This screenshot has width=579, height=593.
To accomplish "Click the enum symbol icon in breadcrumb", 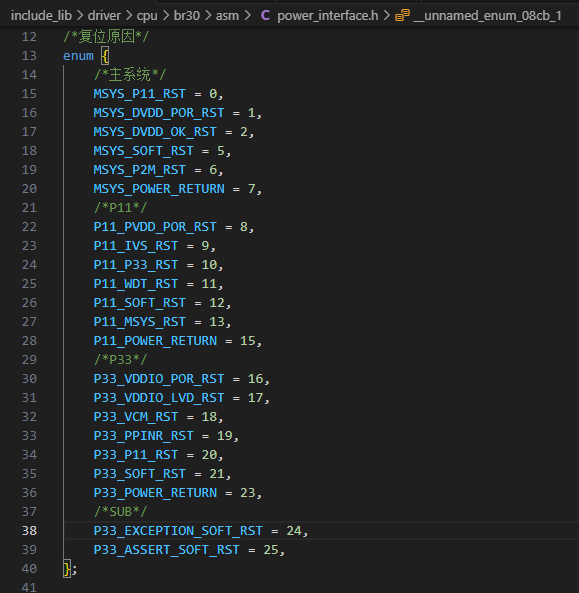I will (402, 16).
